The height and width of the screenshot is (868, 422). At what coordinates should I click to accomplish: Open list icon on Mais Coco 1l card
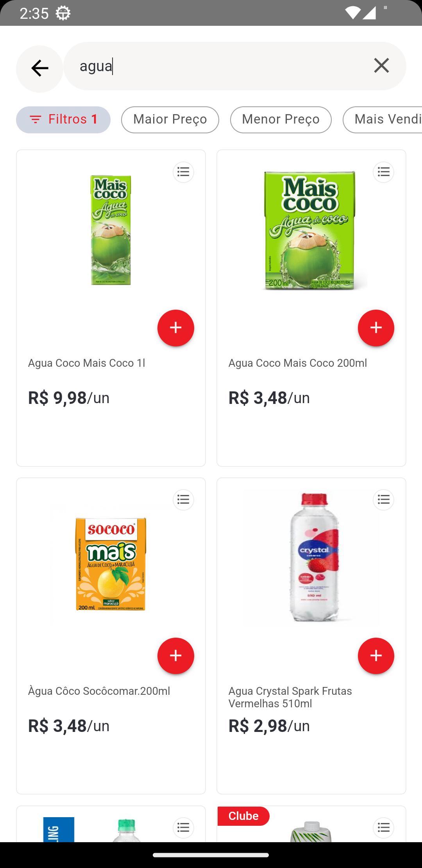183,172
